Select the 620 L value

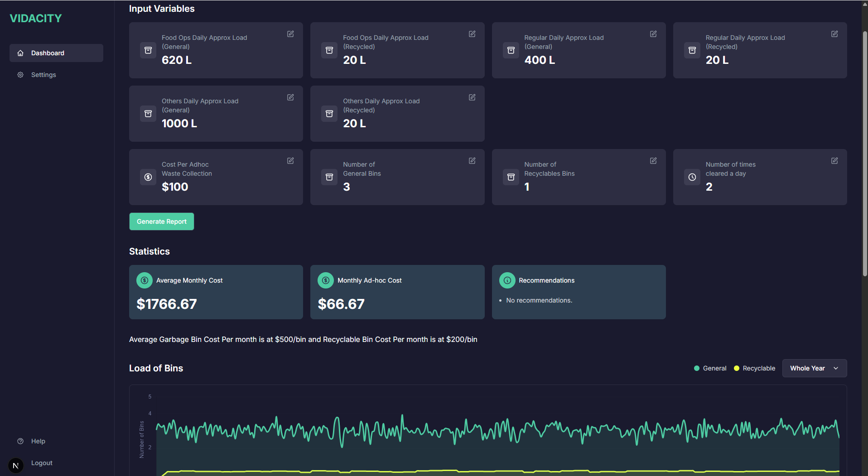tap(177, 60)
